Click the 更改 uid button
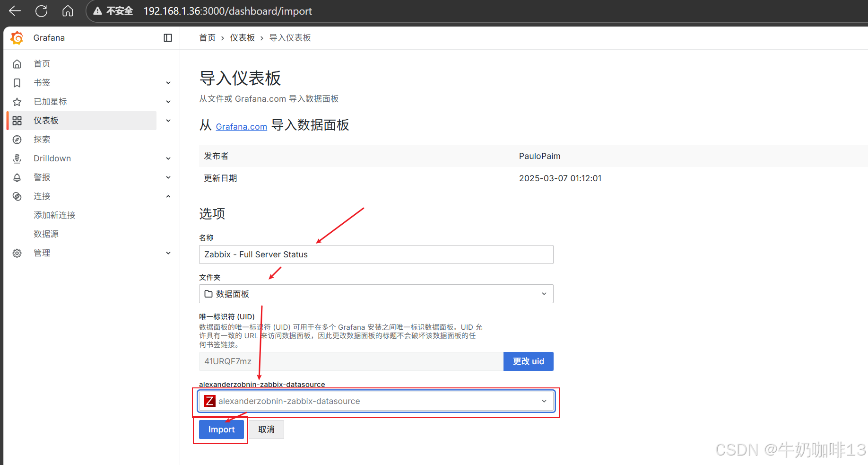This screenshot has width=868, height=465. point(529,361)
